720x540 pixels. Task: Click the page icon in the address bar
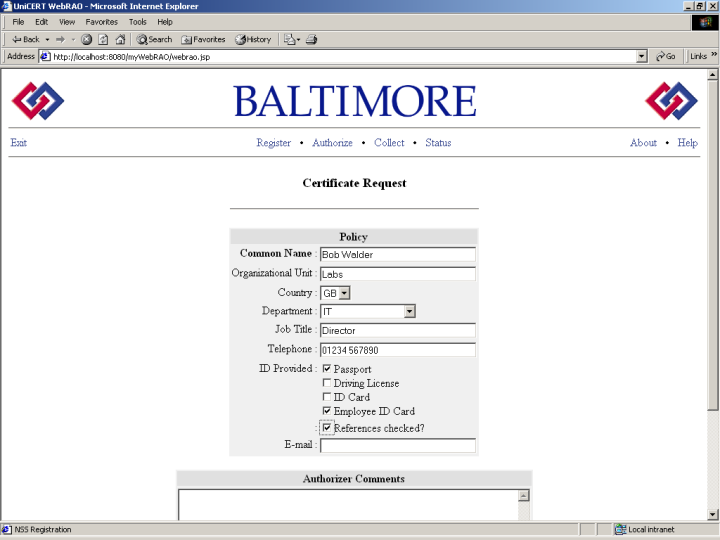tap(45, 56)
